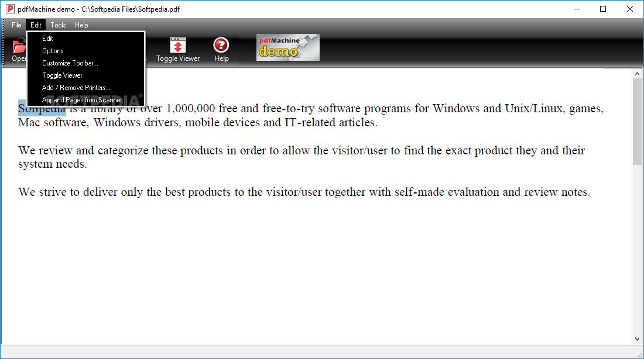The height and width of the screenshot is (359, 644).
Task: Maximize the pdfMachine demo window
Action: (x=603, y=9)
